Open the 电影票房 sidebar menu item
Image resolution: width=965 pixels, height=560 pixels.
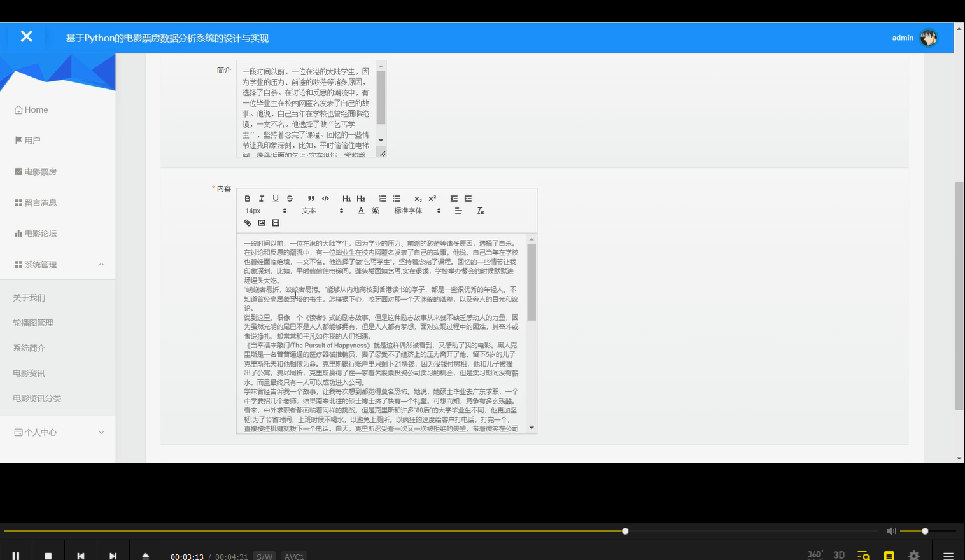coord(41,171)
